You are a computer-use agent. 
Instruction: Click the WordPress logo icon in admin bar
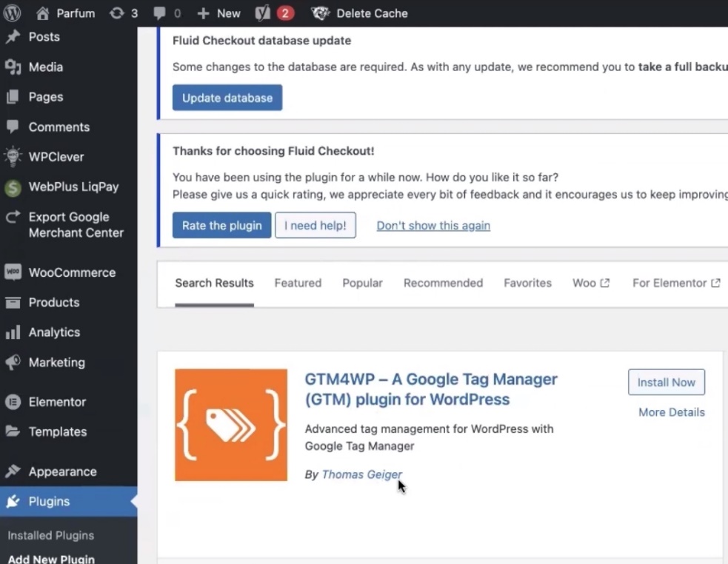pyautogui.click(x=13, y=13)
